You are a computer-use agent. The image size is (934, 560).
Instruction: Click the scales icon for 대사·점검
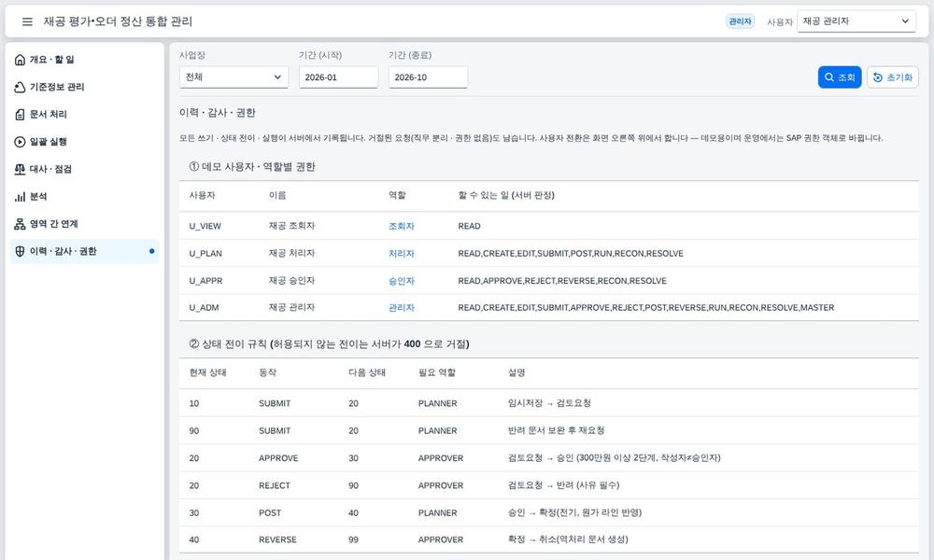(20, 169)
